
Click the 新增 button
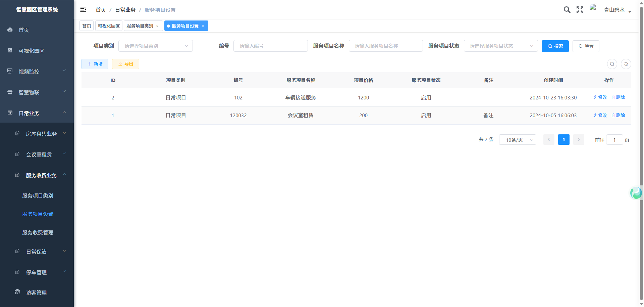(95, 64)
